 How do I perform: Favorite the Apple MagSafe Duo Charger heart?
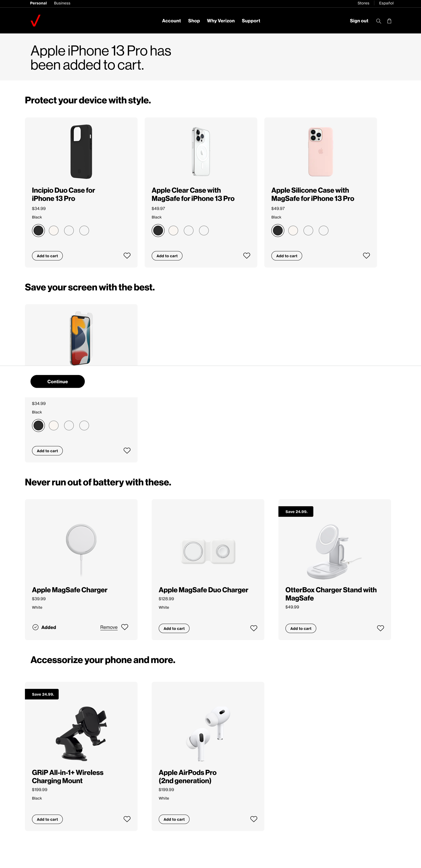[x=254, y=628]
